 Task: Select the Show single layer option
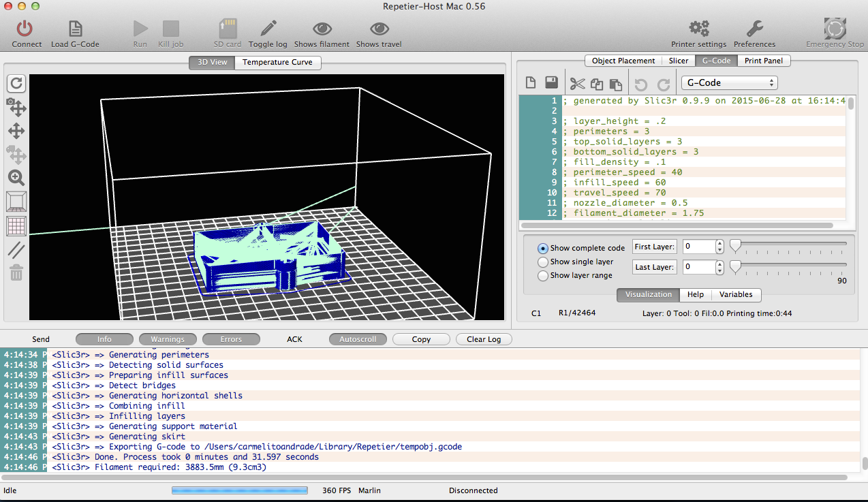coord(543,262)
